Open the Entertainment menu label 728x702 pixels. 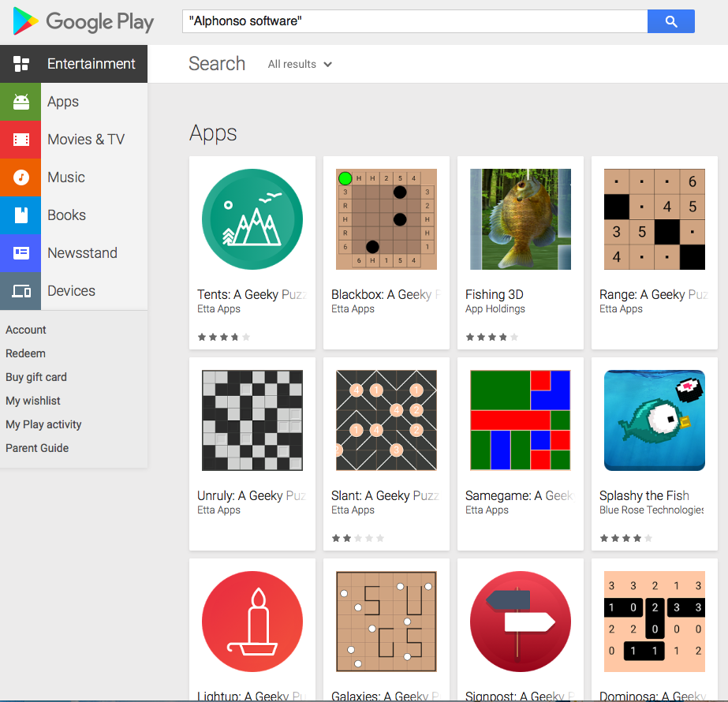click(x=91, y=64)
